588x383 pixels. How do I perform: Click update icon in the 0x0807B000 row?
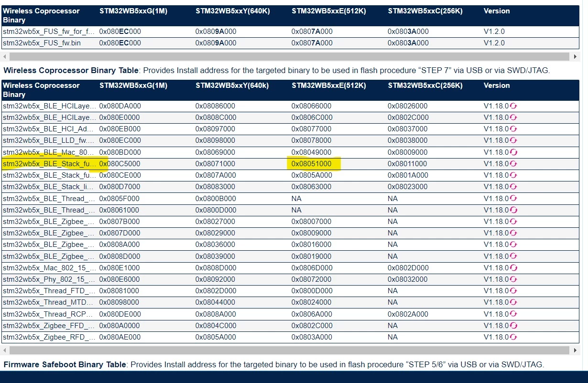pos(513,222)
